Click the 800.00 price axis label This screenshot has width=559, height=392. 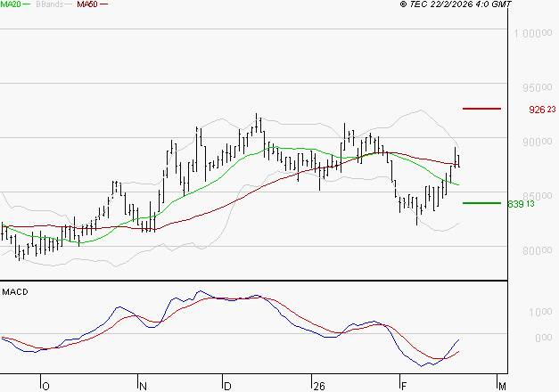(x=538, y=251)
